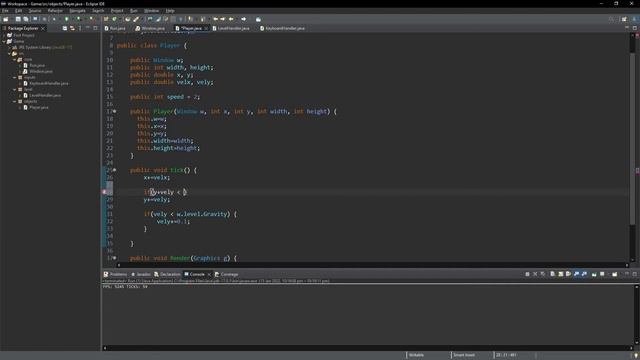Viewport: 640px width, 360px height.
Task: Click Display Selected Console icon
Action: 602,274
